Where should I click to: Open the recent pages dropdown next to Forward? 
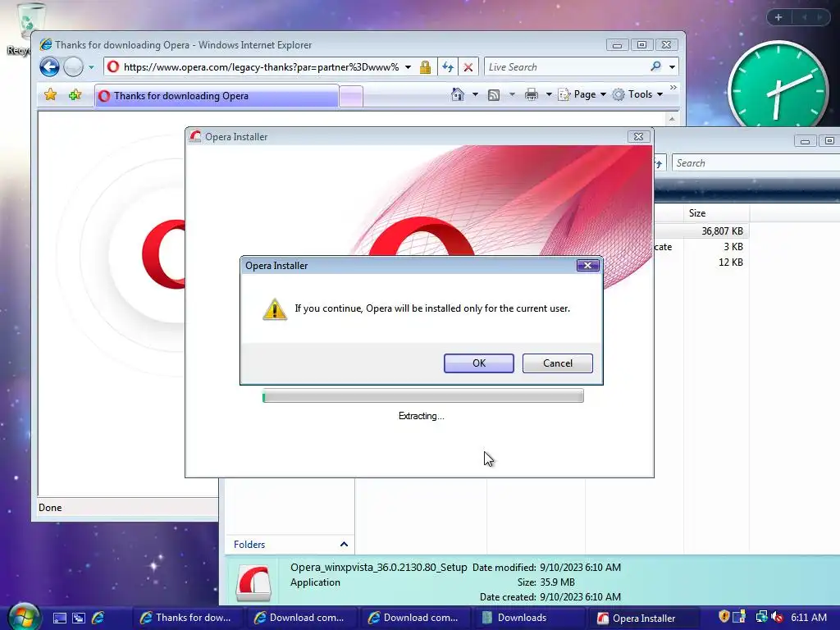pyautogui.click(x=91, y=67)
